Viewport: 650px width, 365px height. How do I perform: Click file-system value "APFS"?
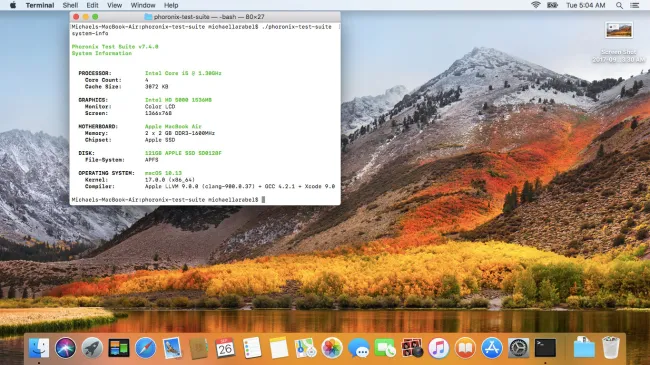pyautogui.click(x=151, y=159)
